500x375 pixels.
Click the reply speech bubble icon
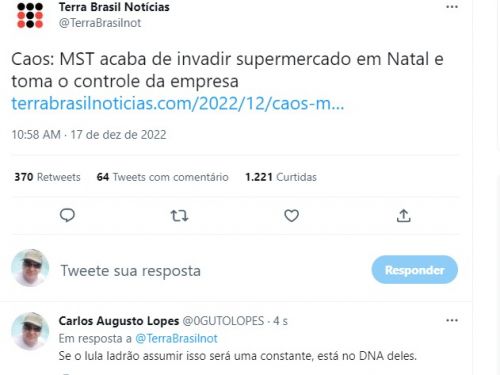click(x=67, y=215)
